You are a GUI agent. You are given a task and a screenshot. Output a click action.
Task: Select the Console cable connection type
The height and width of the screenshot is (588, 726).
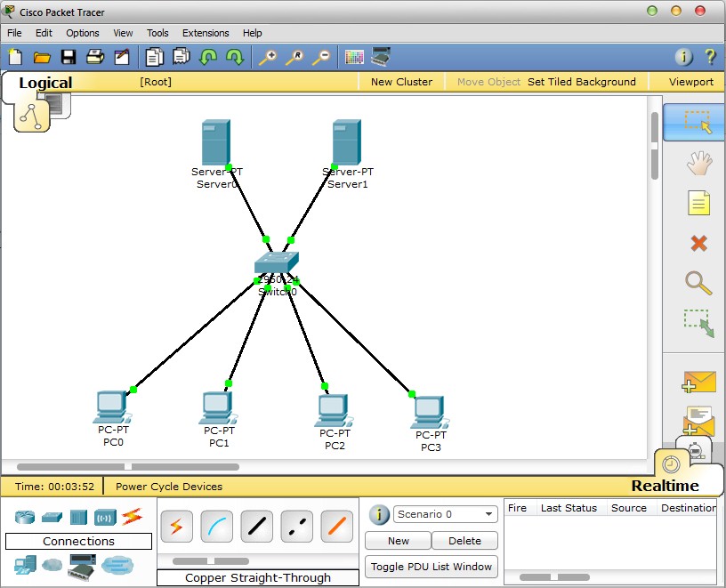[216, 527]
